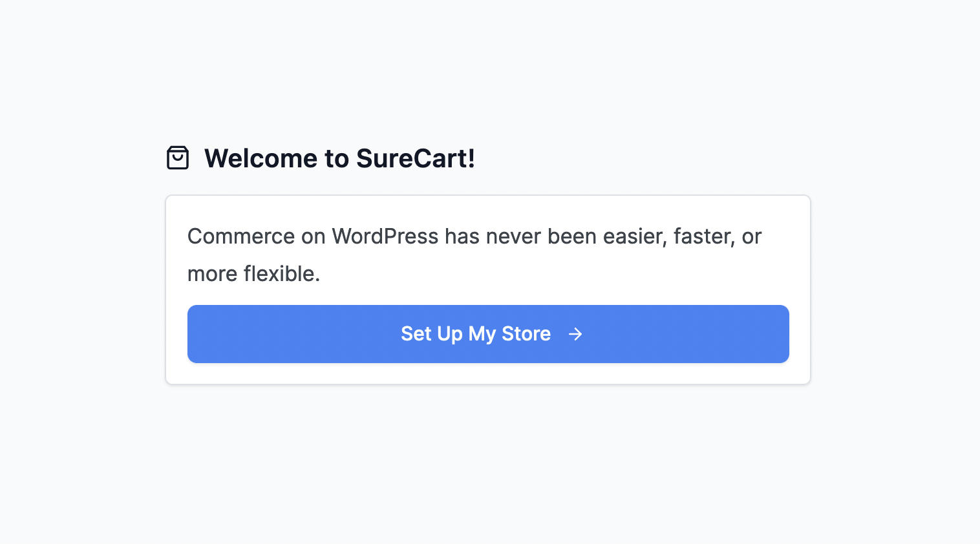
Task: Click the word Store on the blue button
Action: pos(526,334)
